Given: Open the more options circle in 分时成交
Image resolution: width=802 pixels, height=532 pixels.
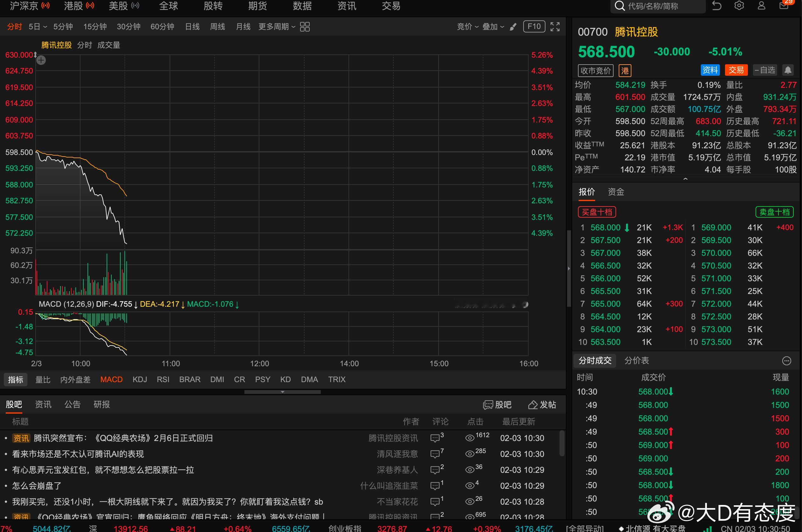Looking at the screenshot, I should [x=786, y=361].
